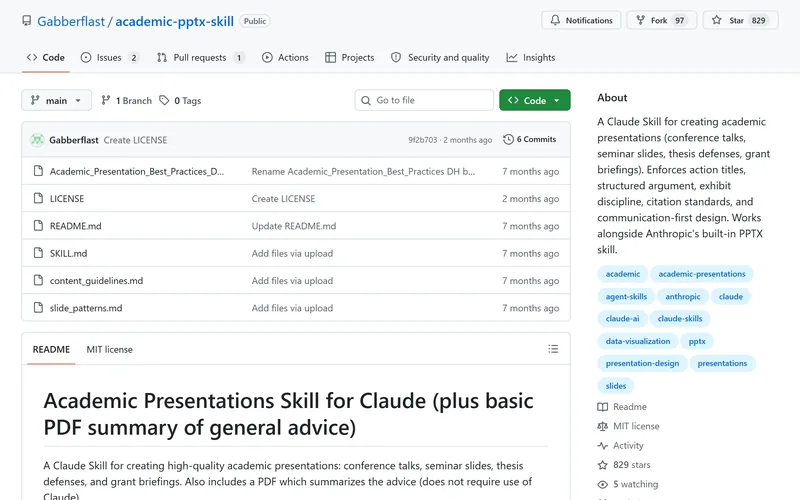Viewport: 800px width, 500px height.
Task: Focus the Go to file search field
Action: point(424,100)
